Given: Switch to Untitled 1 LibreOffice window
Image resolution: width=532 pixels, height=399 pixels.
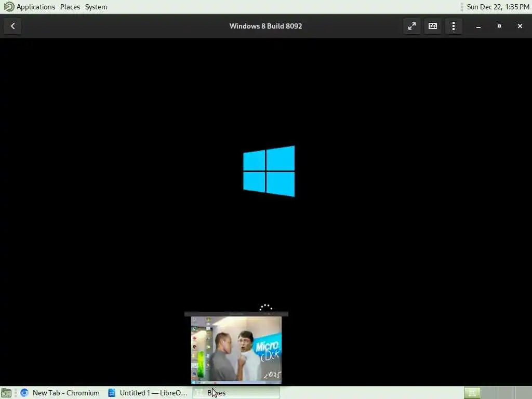Looking at the screenshot, I should click(148, 393).
